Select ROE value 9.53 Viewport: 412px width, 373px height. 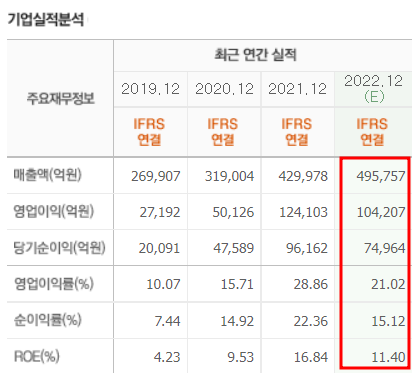coord(241,357)
